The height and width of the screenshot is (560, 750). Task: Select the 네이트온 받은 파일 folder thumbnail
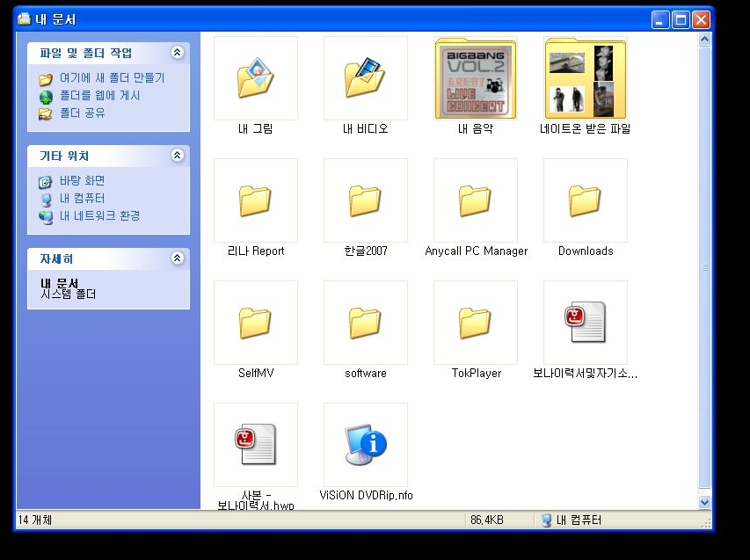(586, 78)
